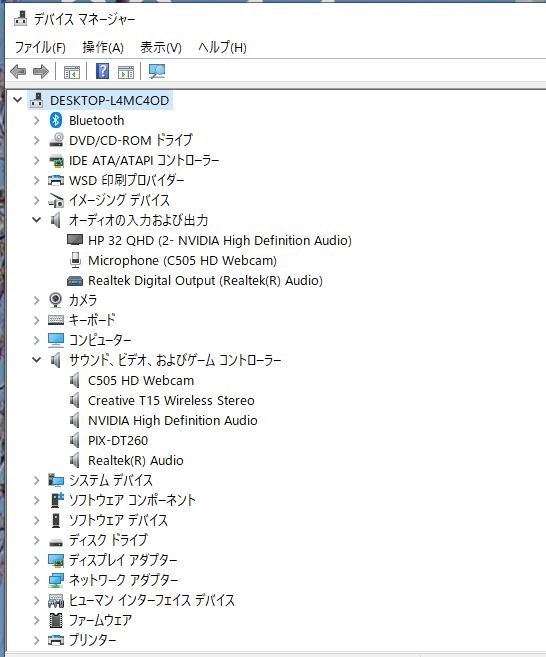Open the 操作(A) menu

[x=103, y=47]
